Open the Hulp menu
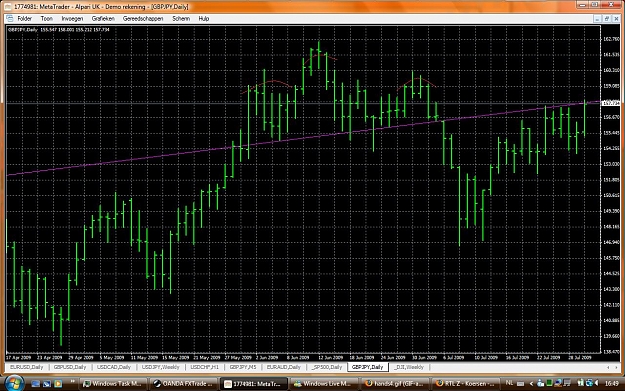Screen dimensions: 625x391 tap(204, 18)
